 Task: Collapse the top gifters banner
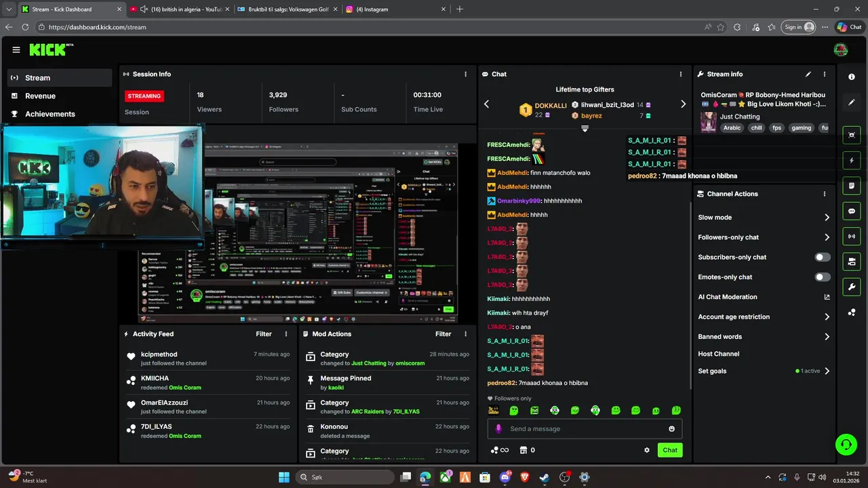585,129
